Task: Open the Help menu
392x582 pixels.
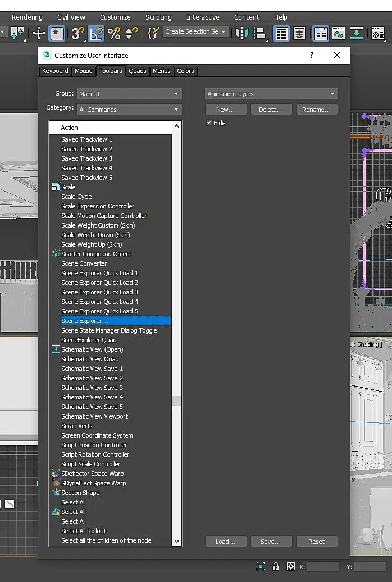Action: pos(281,17)
